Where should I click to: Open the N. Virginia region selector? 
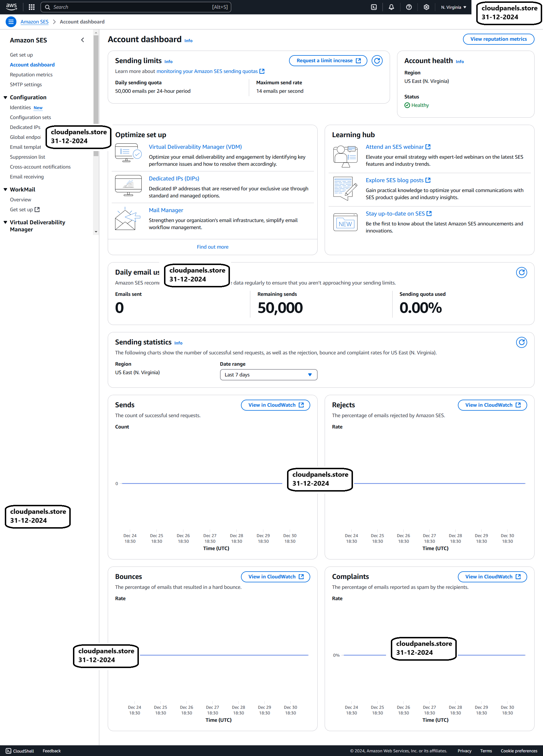tap(453, 7)
